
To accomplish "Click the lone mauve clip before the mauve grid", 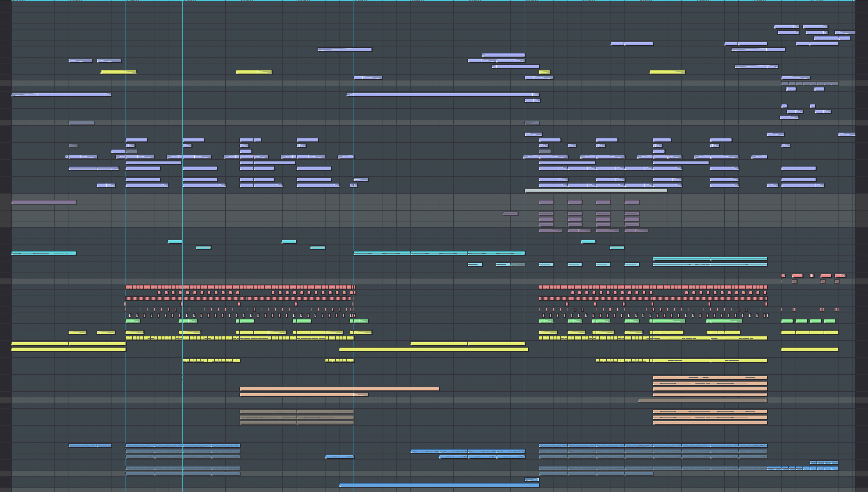I will (x=510, y=214).
